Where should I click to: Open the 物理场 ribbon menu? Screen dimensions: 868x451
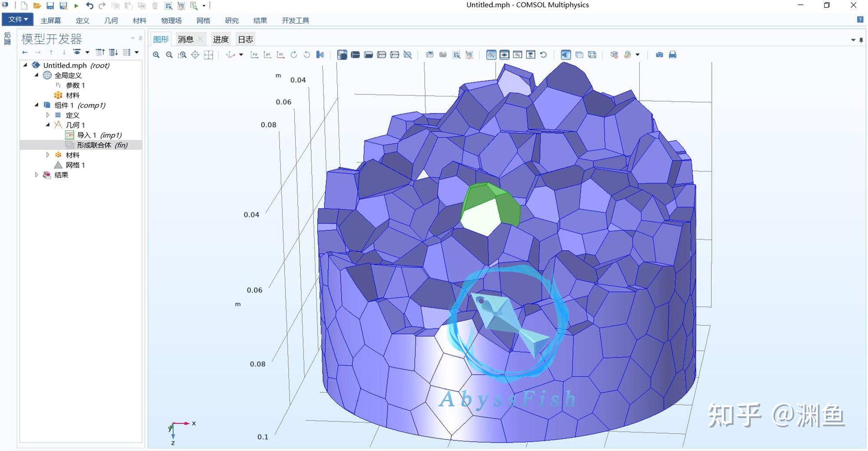click(x=171, y=20)
